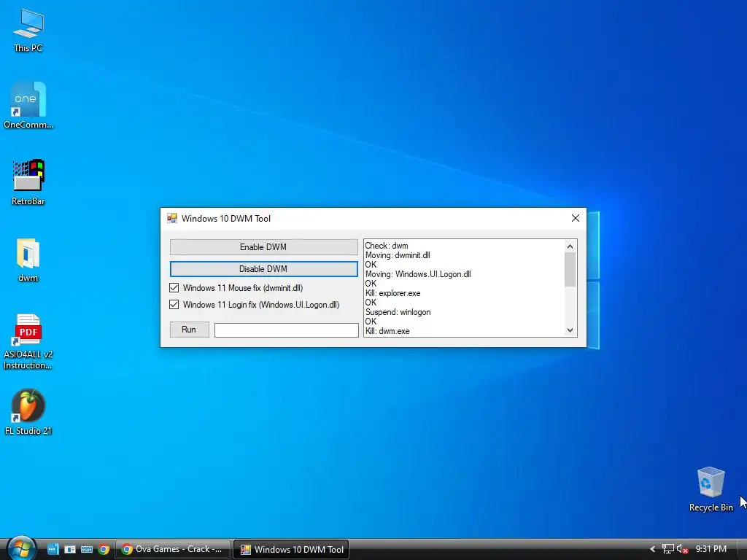Click the 'Kill: dwm.exe' log line

tap(387, 331)
